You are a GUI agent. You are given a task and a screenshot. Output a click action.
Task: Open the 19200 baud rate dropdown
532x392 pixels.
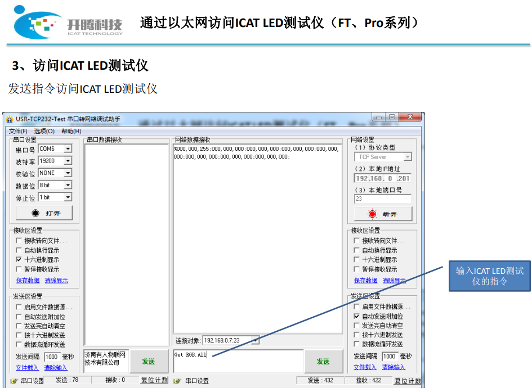(68, 160)
